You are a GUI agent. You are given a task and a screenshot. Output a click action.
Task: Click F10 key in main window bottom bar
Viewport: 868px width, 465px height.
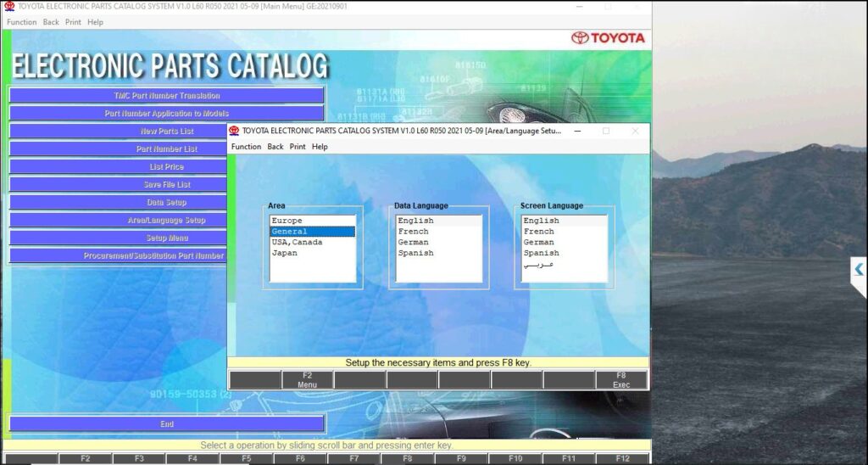515,459
